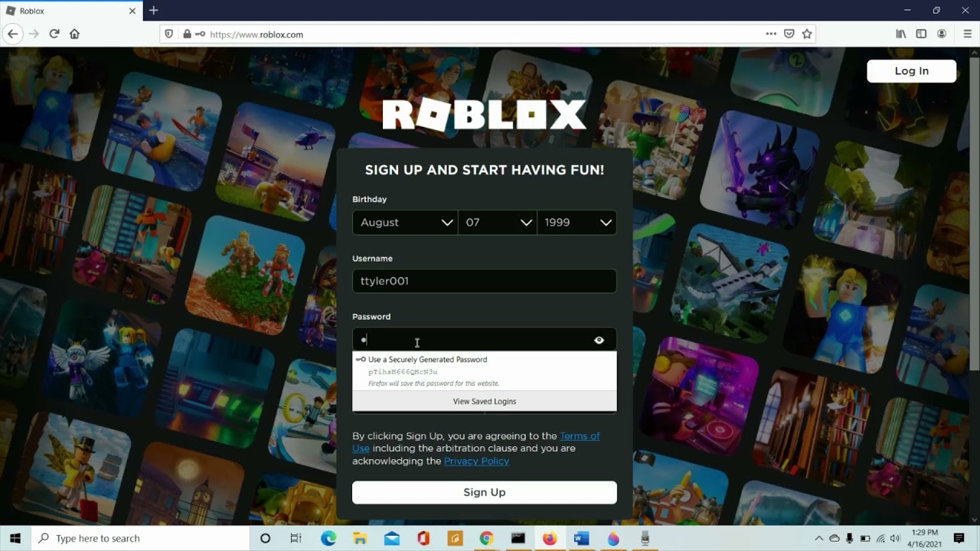This screenshot has height=551, width=980.
Task: Click the taskbar search box
Action: point(140,538)
